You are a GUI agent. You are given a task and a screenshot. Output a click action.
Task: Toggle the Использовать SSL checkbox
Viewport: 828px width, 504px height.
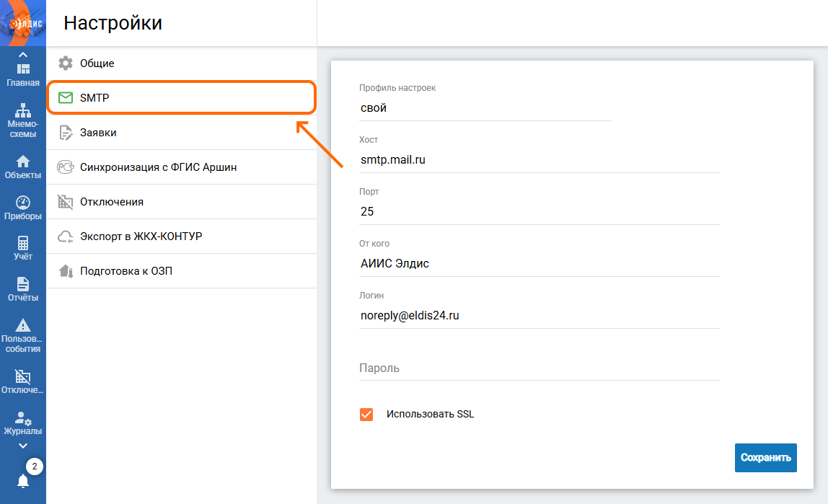click(x=366, y=415)
